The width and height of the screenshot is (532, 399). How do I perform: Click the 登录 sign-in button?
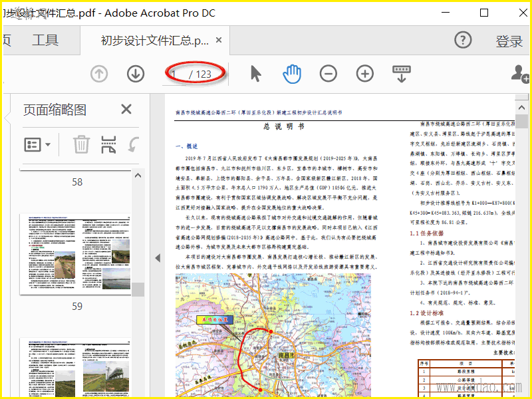point(509,41)
